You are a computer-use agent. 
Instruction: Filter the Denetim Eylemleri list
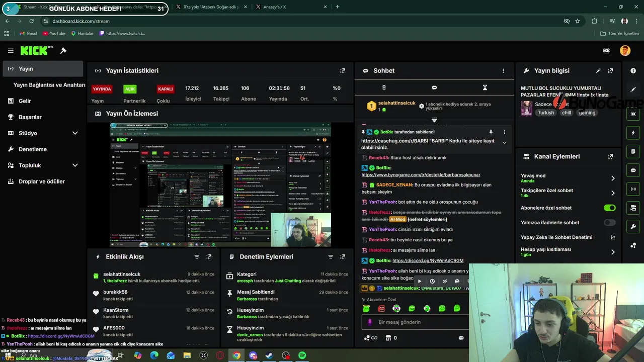point(331,257)
